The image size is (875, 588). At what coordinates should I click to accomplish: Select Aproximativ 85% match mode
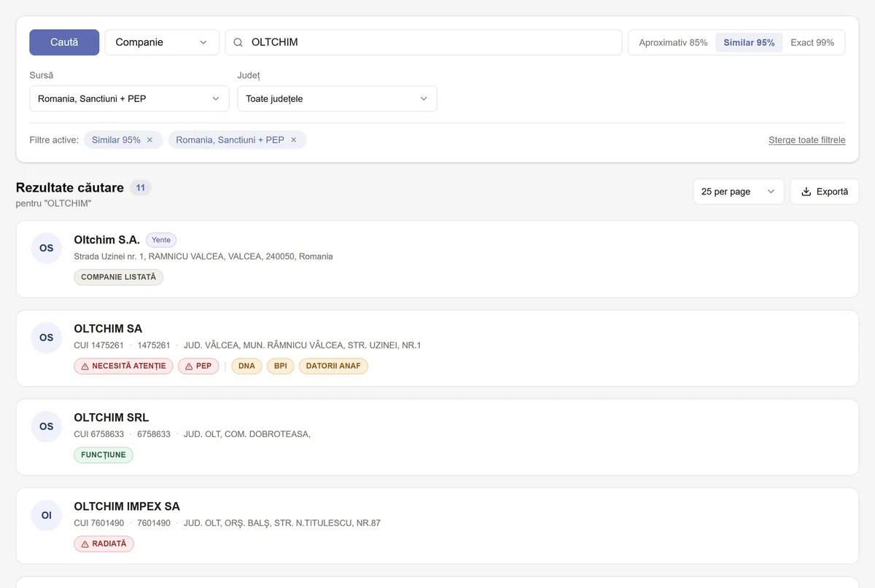[673, 42]
